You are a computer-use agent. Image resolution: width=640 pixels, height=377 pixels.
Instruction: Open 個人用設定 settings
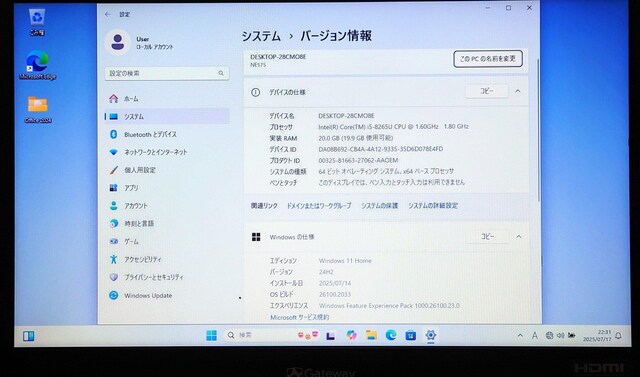click(x=167, y=170)
